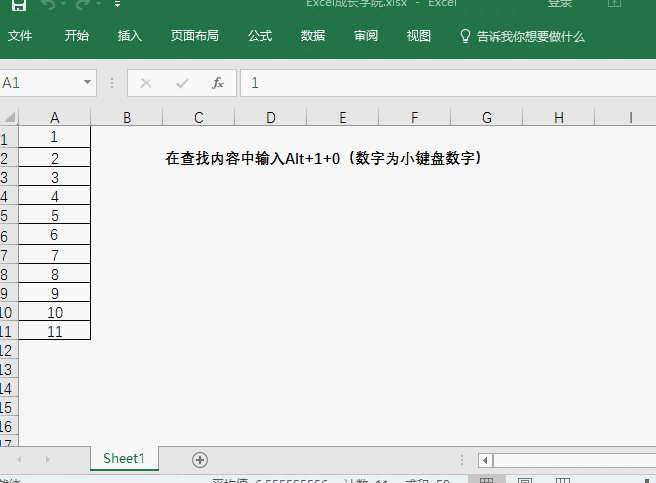Screen dimensions: 656x483
Task: Open Customize Quick Access Toolbar dropdown
Action: (x=118, y=4)
